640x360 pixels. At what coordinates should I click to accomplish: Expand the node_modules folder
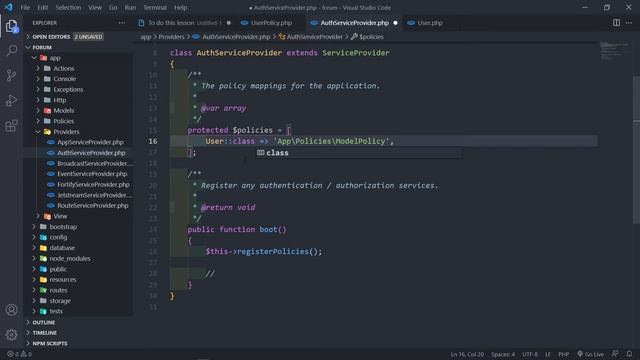click(70, 258)
